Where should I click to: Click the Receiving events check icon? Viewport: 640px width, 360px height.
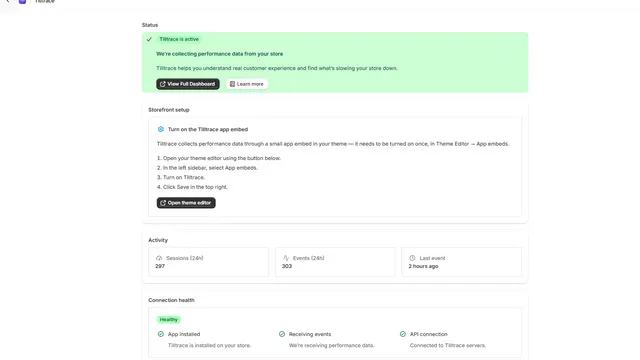click(x=282, y=334)
